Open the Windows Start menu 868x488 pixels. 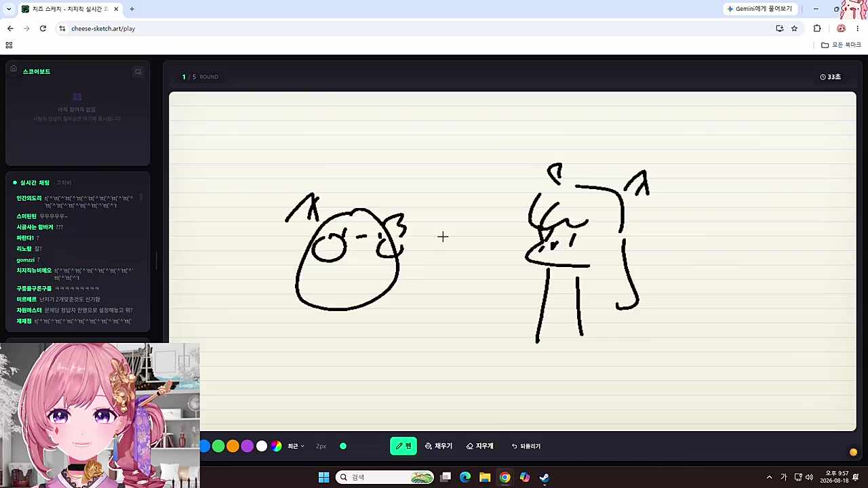(323, 477)
